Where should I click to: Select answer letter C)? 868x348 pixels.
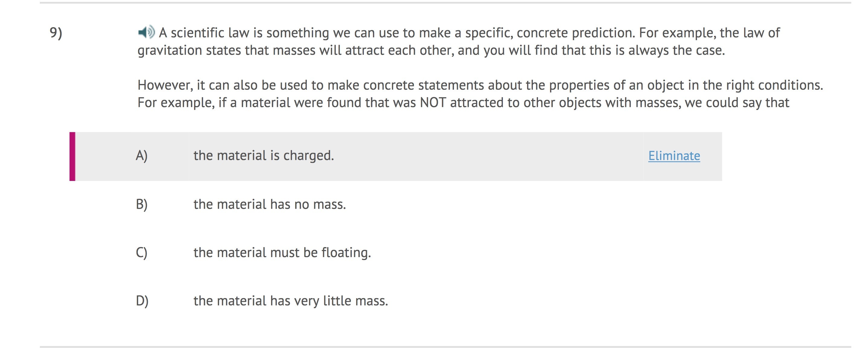click(141, 252)
